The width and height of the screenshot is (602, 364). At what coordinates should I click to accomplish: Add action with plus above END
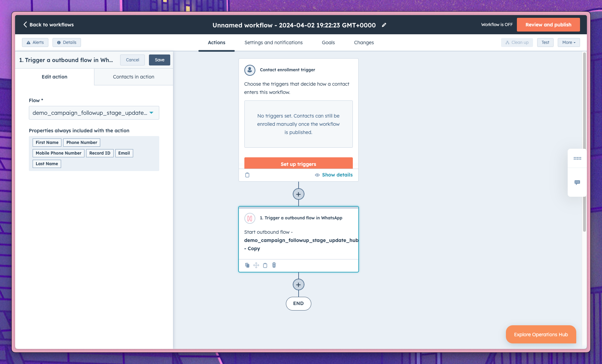pyautogui.click(x=298, y=284)
